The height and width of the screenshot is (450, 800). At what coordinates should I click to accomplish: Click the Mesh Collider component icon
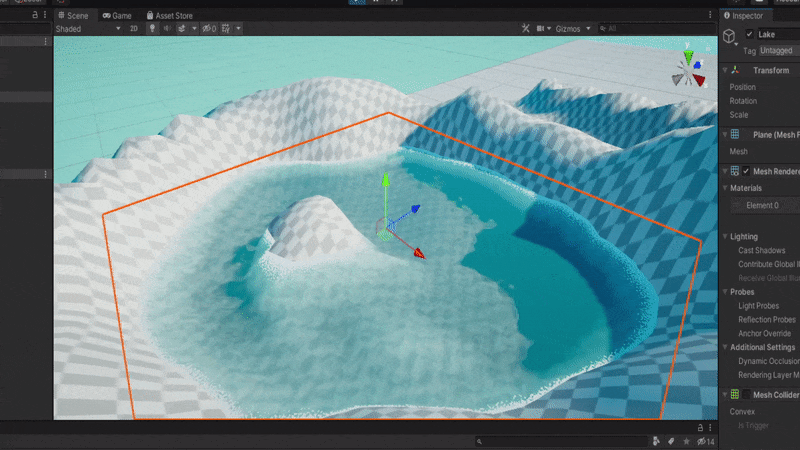735,395
